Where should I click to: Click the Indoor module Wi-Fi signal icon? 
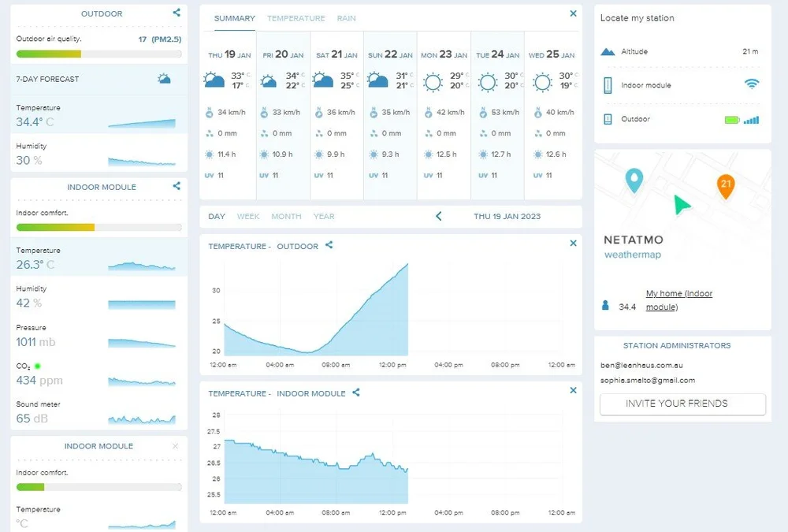(x=751, y=84)
